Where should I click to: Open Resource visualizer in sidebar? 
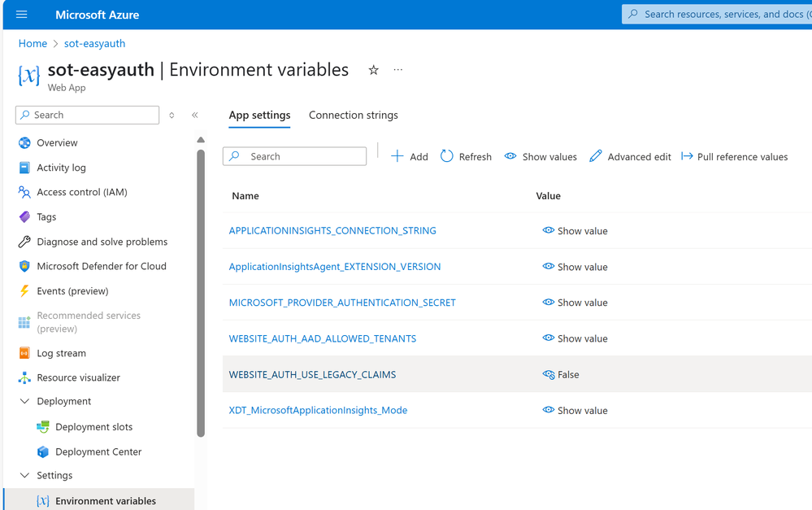pos(78,377)
